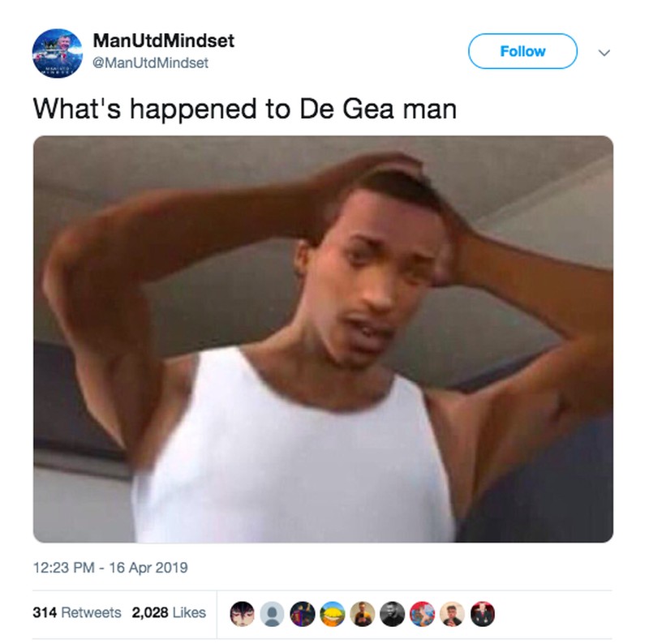Open the mirror-selfie liker avatar in orange shirt
Viewport: 649px width, 644px height.
click(362, 614)
